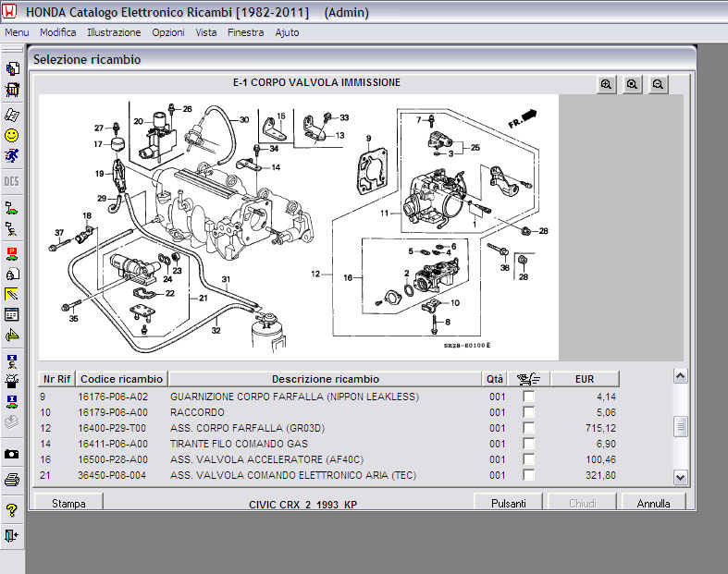Screen dimensions: 728x574
Task: Click the shopping cart basket sidebar icon
Action: pos(12,90)
